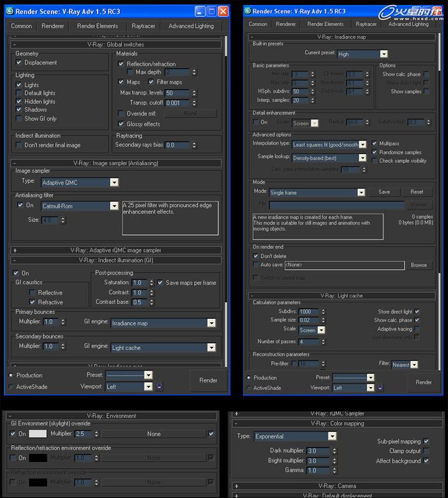The image size is (448, 498).
Task: Expand the V-Ray Camera rollout
Action: pos(337,486)
